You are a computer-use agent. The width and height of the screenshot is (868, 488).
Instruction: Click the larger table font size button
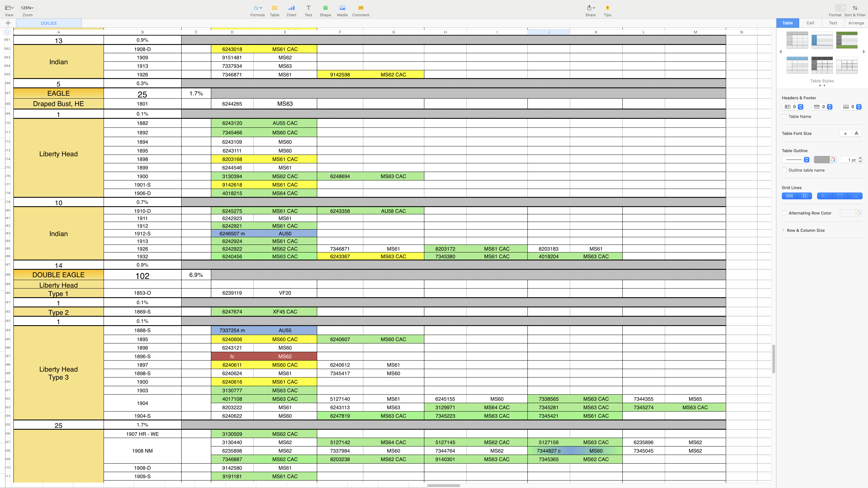tap(856, 133)
